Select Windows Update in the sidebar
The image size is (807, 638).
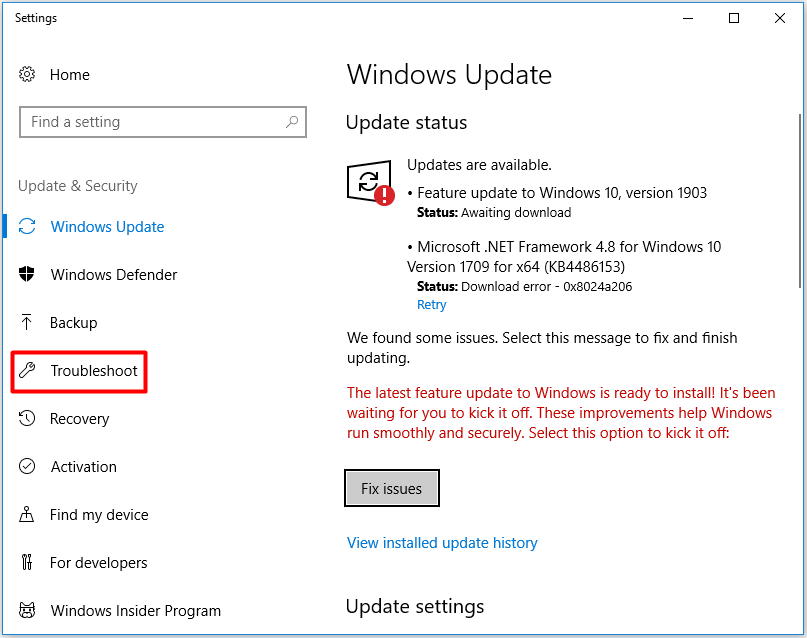pos(107,226)
